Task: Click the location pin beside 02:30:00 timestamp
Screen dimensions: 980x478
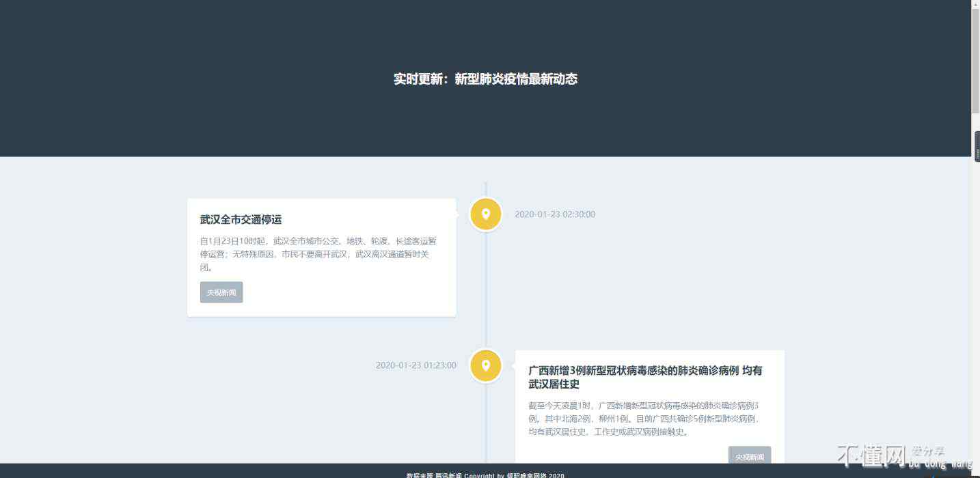Action: [486, 214]
